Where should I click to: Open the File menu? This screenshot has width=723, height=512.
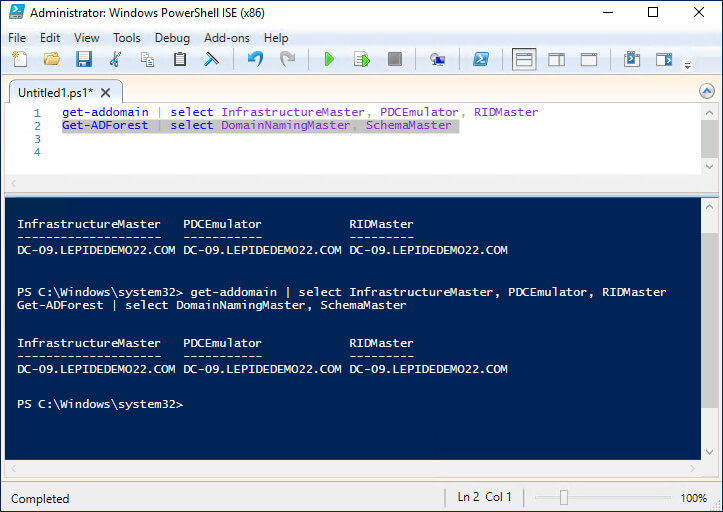17,38
